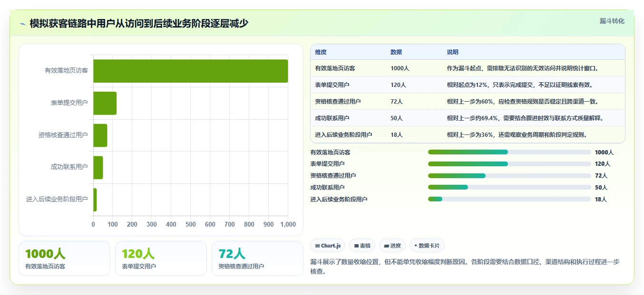Select the 表格 chip

pos(362,246)
